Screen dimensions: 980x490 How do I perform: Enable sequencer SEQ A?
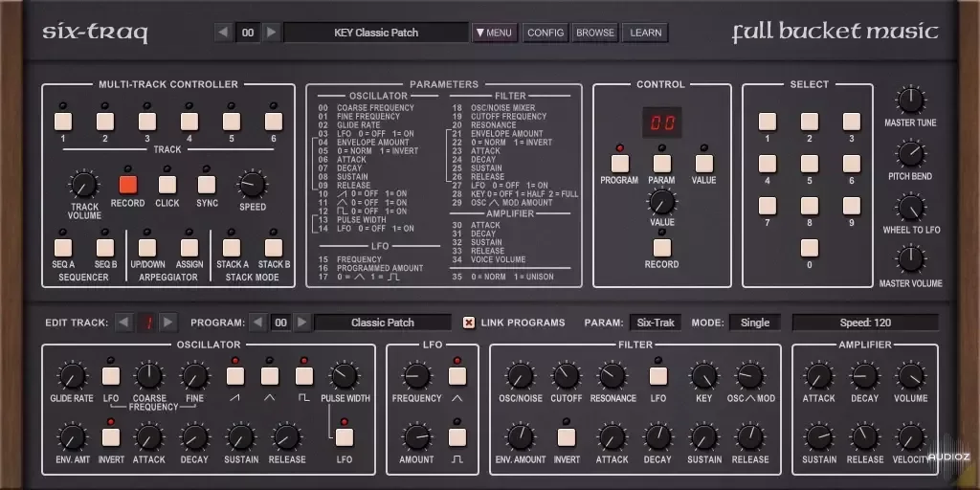point(63,248)
